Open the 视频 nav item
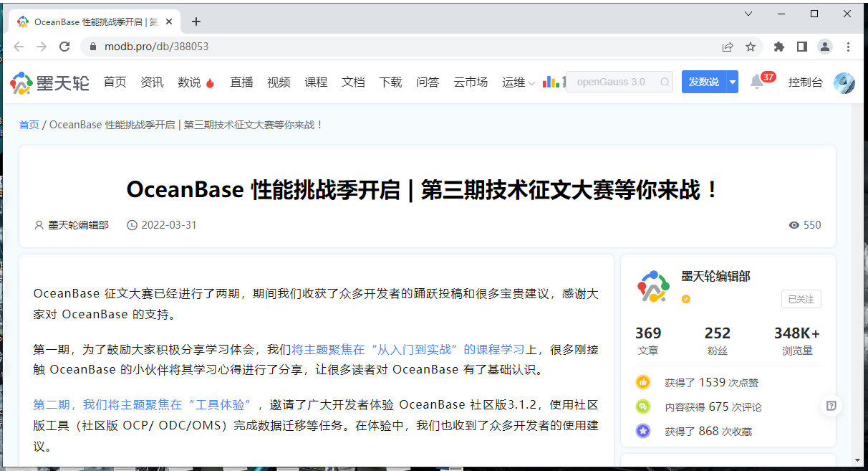The width and height of the screenshot is (868, 471). pos(279,82)
